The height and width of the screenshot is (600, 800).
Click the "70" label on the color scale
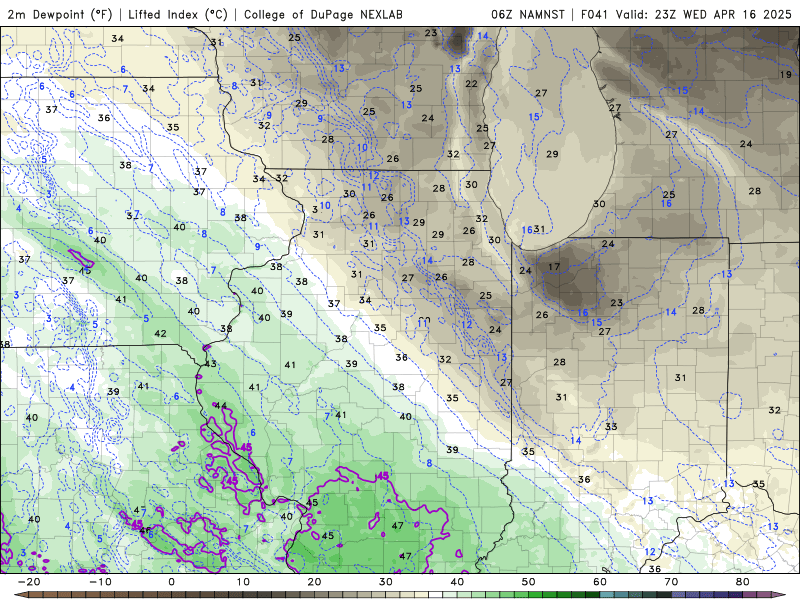pyautogui.click(x=671, y=582)
